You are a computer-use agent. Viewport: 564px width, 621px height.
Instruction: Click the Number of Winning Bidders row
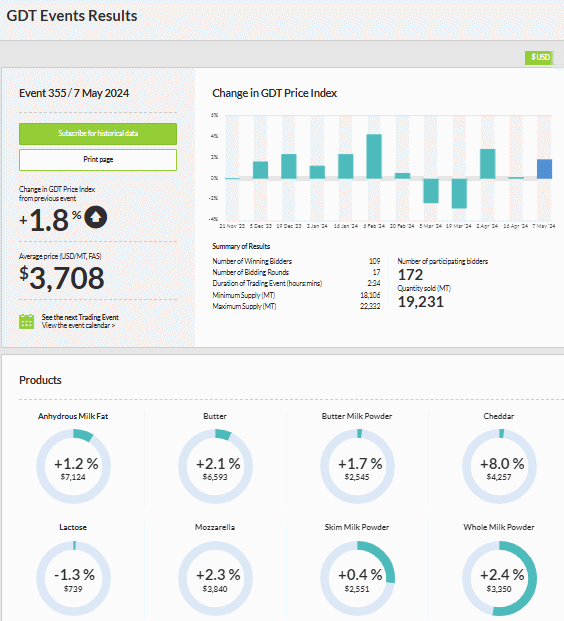(296, 261)
